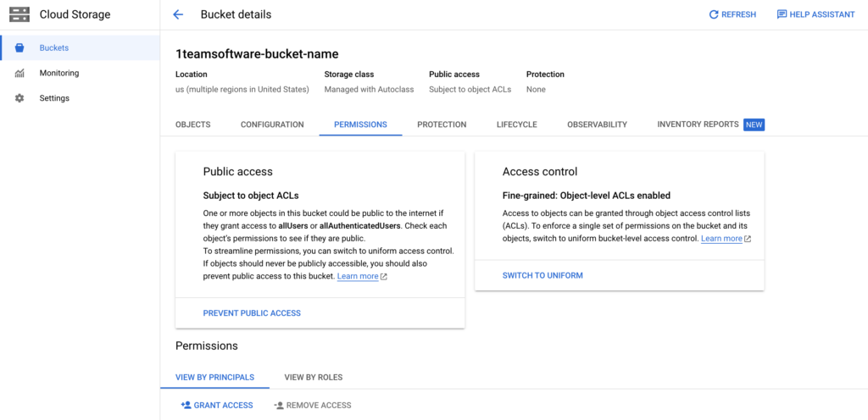
Task: Click Switch to Uniform button
Action: coord(542,275)
